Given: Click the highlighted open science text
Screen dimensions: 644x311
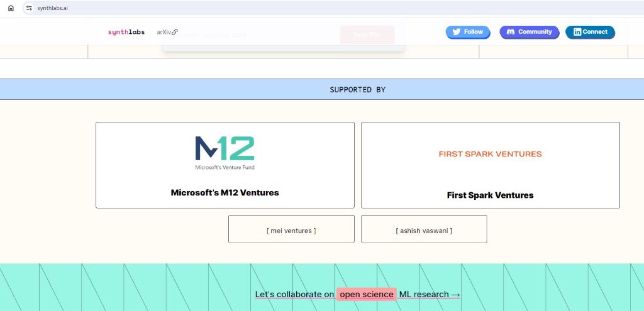Looking at the screenshot, I should pos(367,294).
